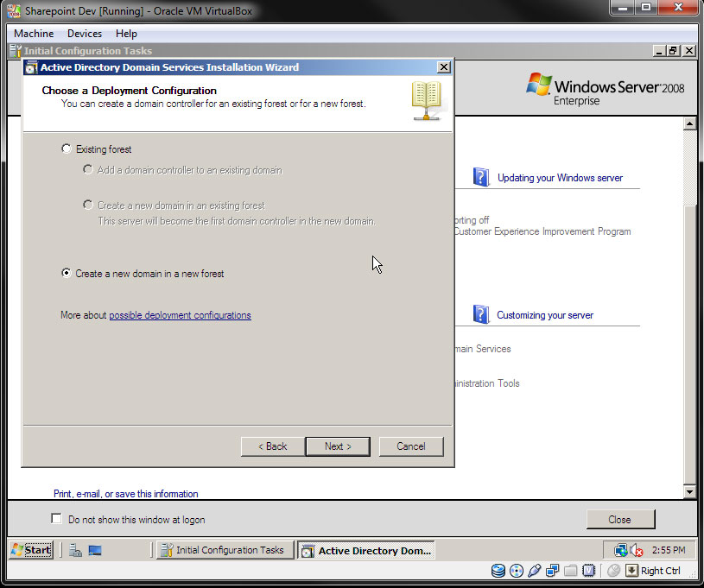
Task: Click the muted volume tray icon
Action: (x=637, y=550)
